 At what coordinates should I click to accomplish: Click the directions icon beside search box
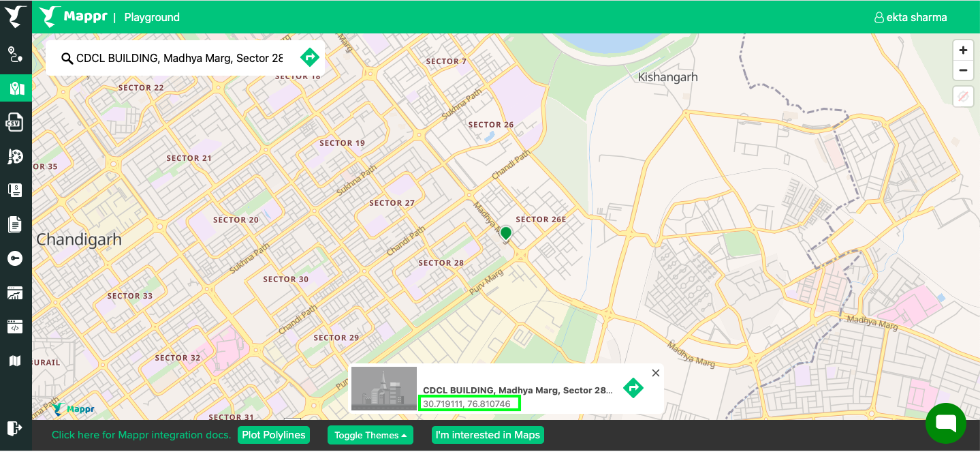coord(310,57)
